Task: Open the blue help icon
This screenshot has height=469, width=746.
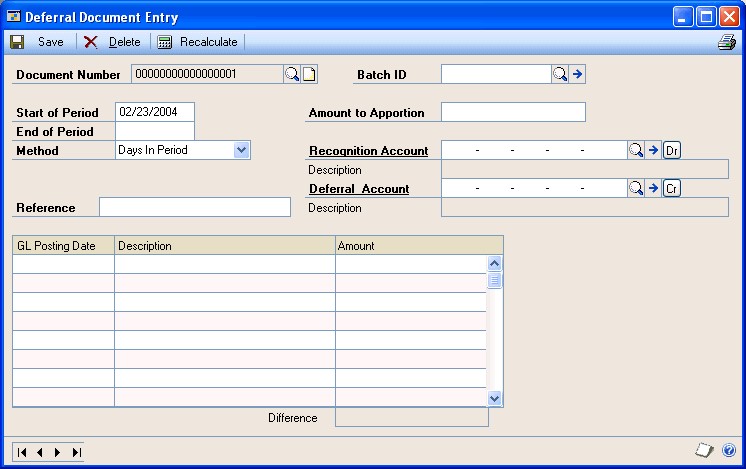Action: (729, 450)
